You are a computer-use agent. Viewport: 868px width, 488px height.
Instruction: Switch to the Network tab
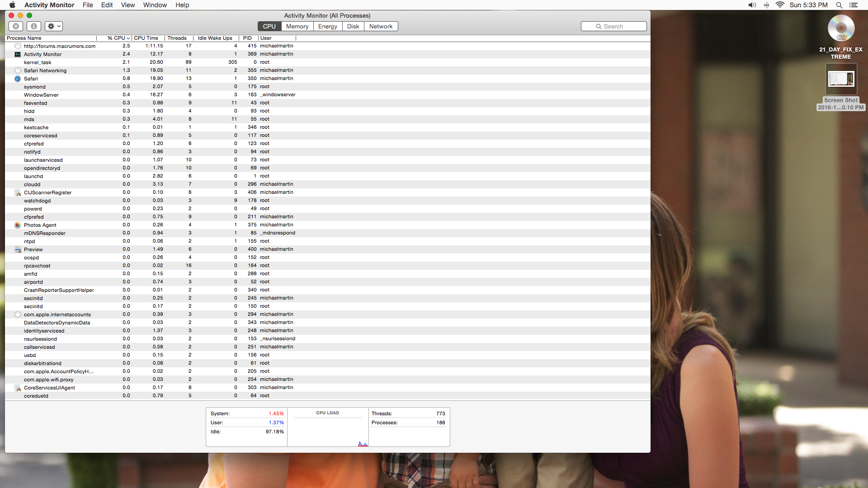coord(381,26)
